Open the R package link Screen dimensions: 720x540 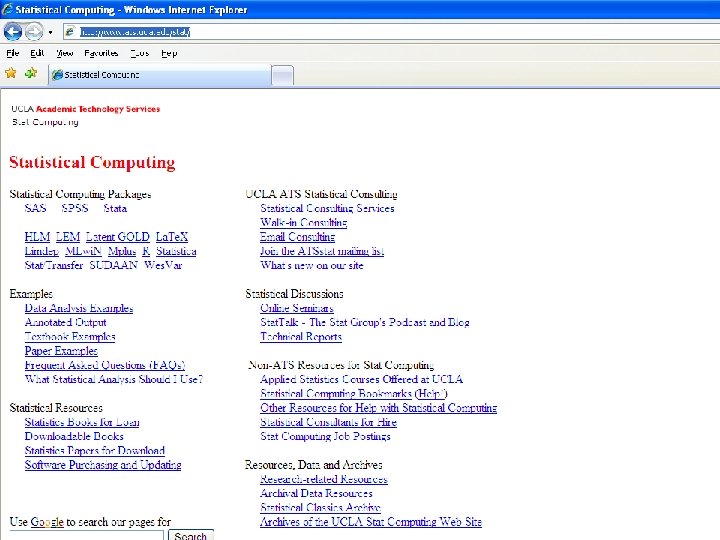tap(146, 251)
